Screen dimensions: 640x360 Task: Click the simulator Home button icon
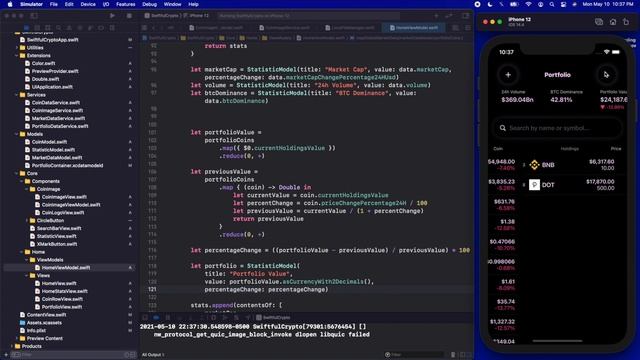(x=613, y=22)
